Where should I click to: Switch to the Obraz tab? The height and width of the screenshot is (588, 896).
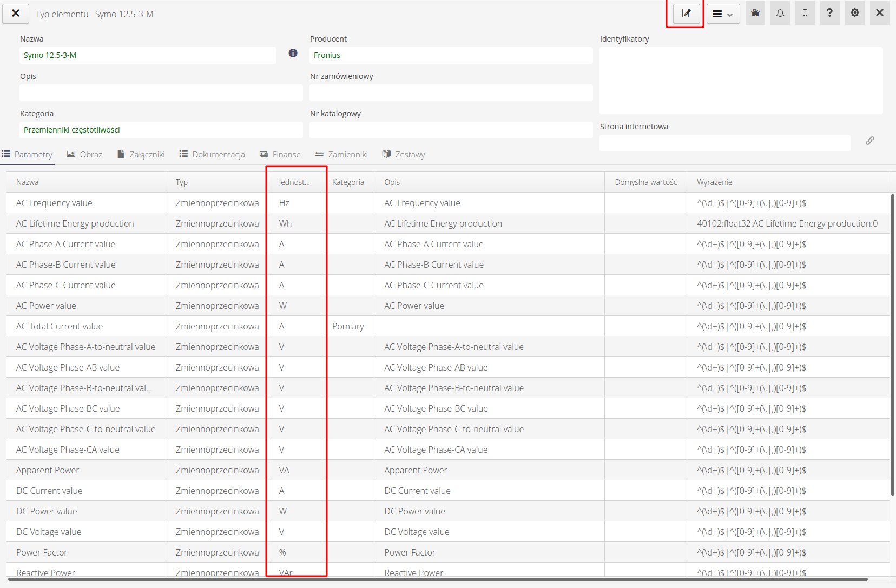tap(85, 155)
